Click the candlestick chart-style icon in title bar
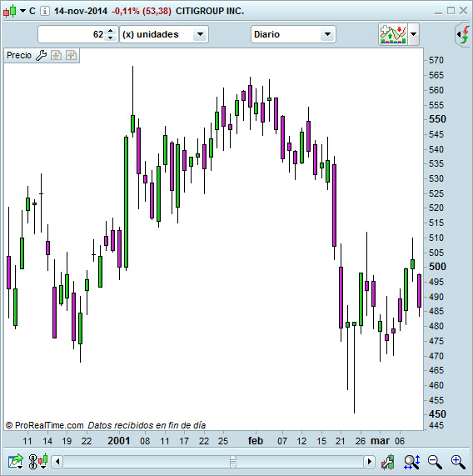Image resolution: width=473 pixels, height=476 pixels. pyautogui.click(x=10, y=11)
